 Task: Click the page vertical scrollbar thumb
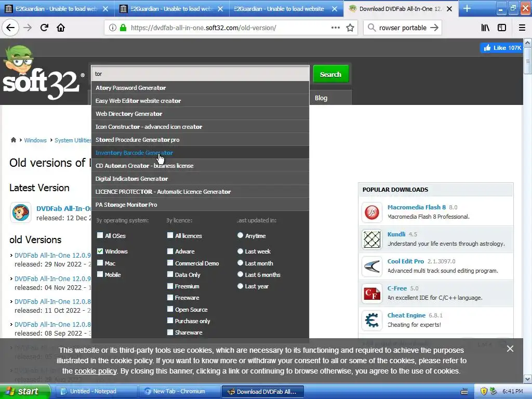click(528, 60)
